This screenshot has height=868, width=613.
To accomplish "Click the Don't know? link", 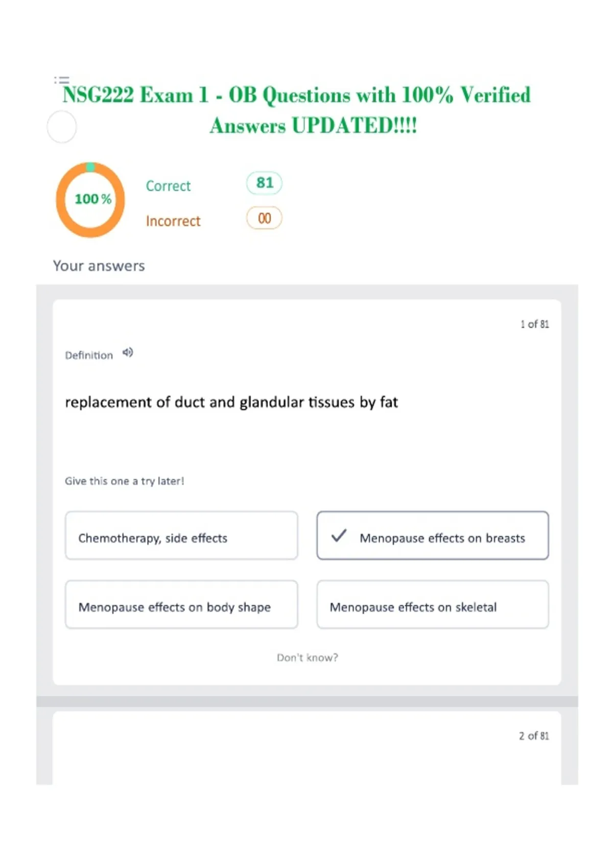I will pyautogui.click(x=308, y=658).
